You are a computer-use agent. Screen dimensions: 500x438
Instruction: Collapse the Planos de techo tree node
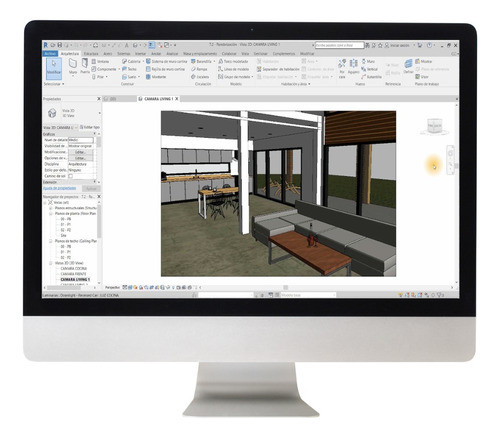coord(51,241)
